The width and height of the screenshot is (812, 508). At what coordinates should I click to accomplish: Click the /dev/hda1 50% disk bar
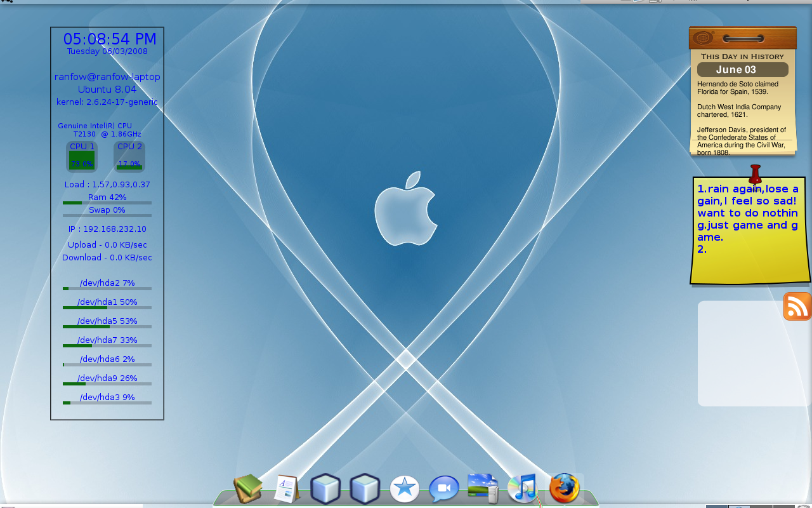click(x=107, y=307)
